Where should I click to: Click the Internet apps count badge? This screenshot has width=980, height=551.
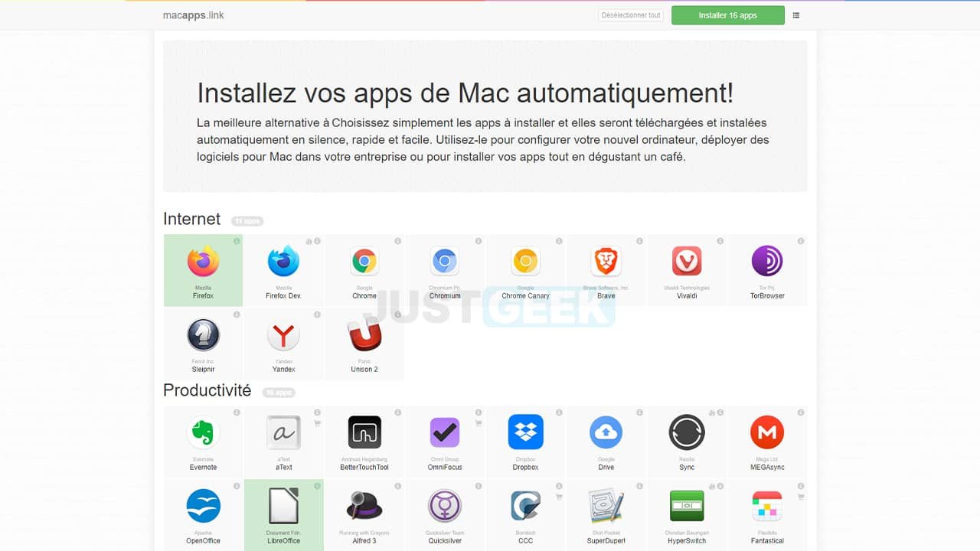pyautogui.click(x=247, y=221)
